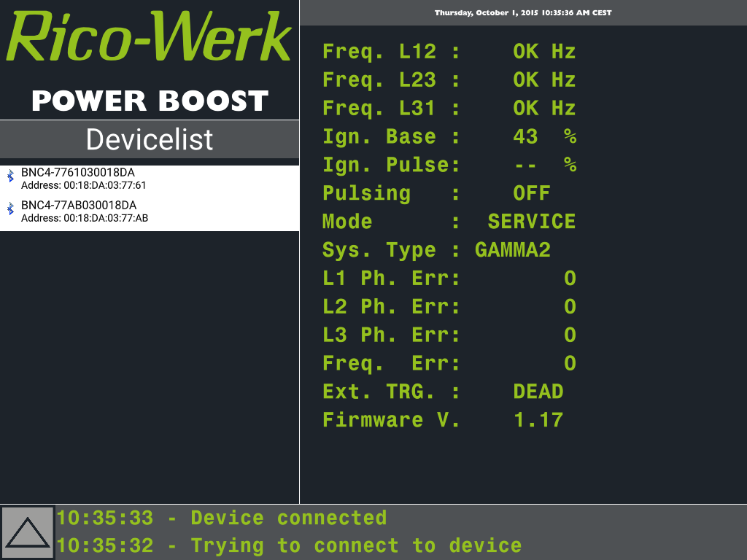This screenshot has height=560, width=747.
Task: Click Bluetooth icon beside BNC4-7761030018DA
Action: [x=10, y=176]
